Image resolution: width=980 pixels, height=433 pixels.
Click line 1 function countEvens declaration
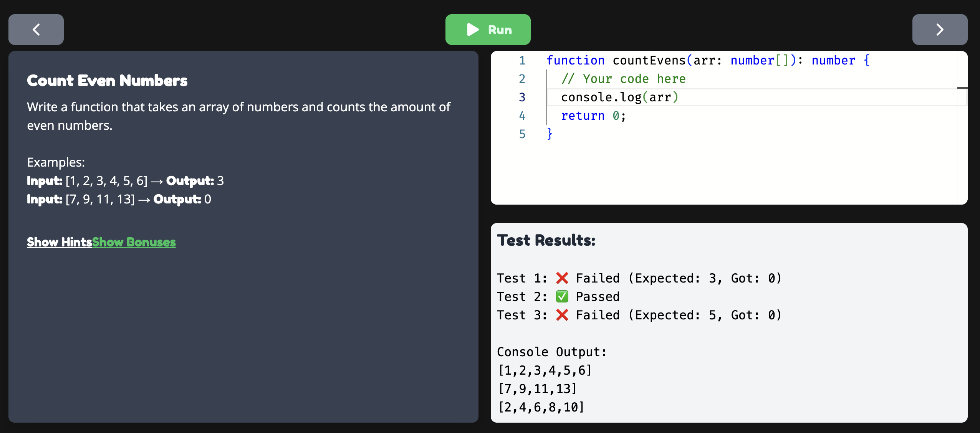(708, 60)
